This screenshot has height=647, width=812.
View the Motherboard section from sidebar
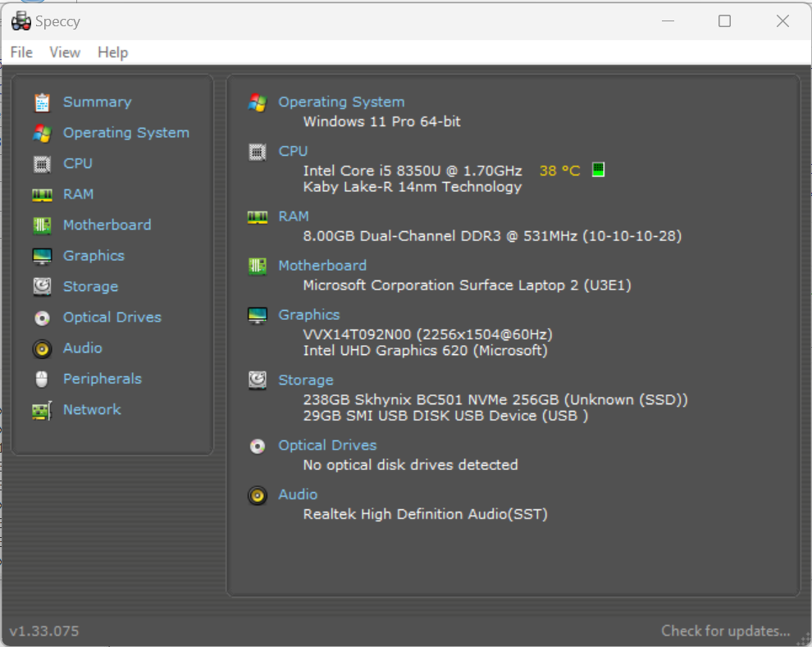[x=107, y=225]
